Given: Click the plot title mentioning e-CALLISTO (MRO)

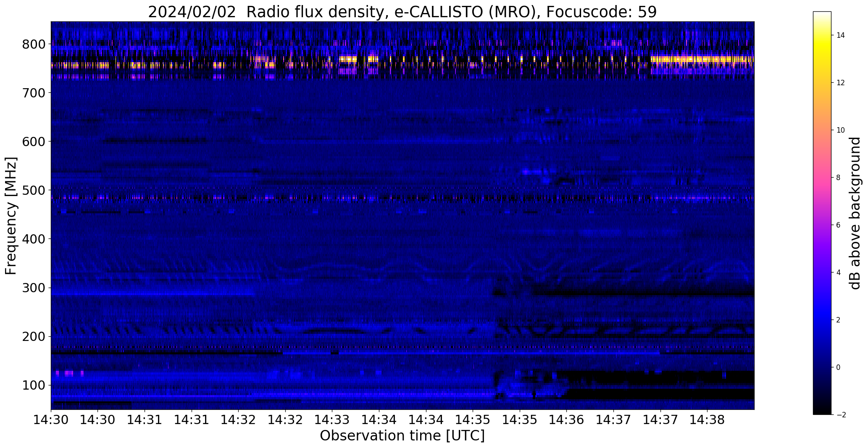Looking at the screenshot, I should click(402, 12).
